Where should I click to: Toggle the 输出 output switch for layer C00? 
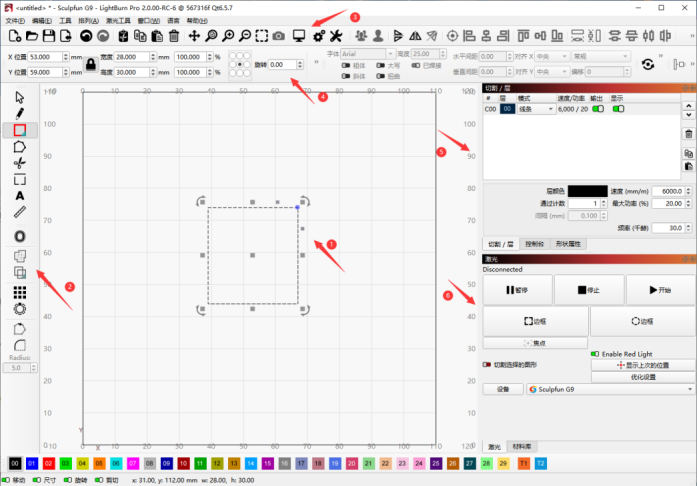598,109
